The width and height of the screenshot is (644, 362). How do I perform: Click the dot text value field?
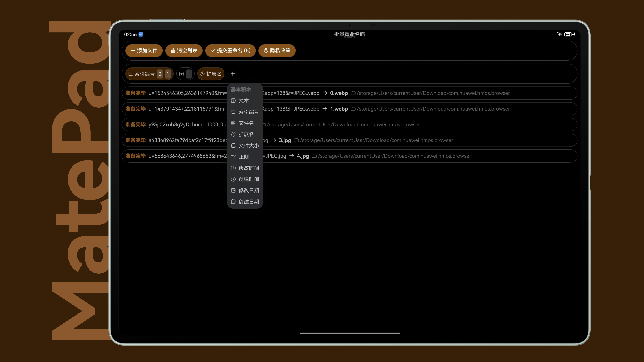tap(189, 74)
